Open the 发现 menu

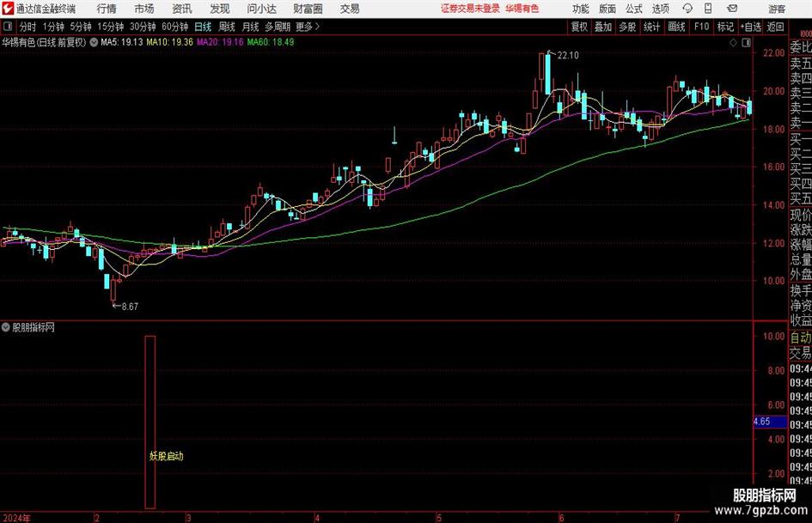[x=220, y=9]
